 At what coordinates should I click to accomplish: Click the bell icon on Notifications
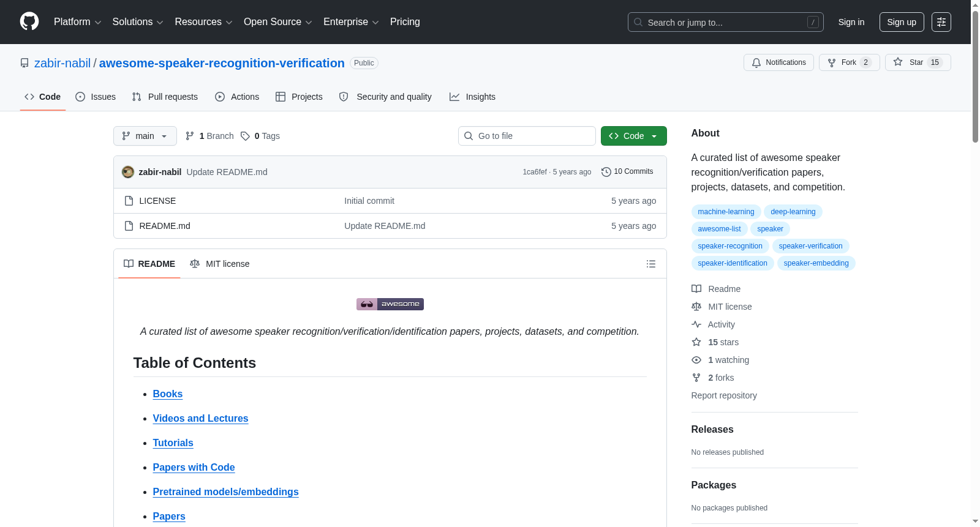coord(756,62)
